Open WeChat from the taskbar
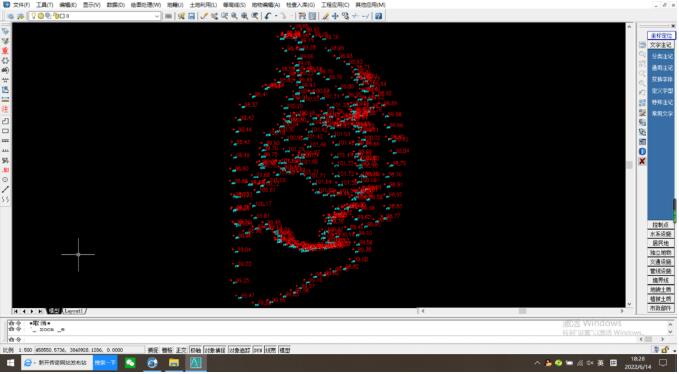This screenshot has height=374, width=679. [130, 363]
